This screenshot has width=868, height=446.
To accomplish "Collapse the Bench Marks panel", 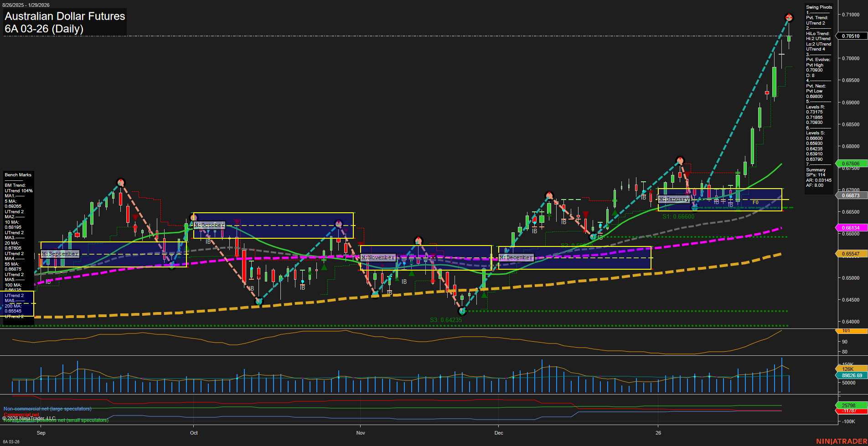I will click(18, 174).
